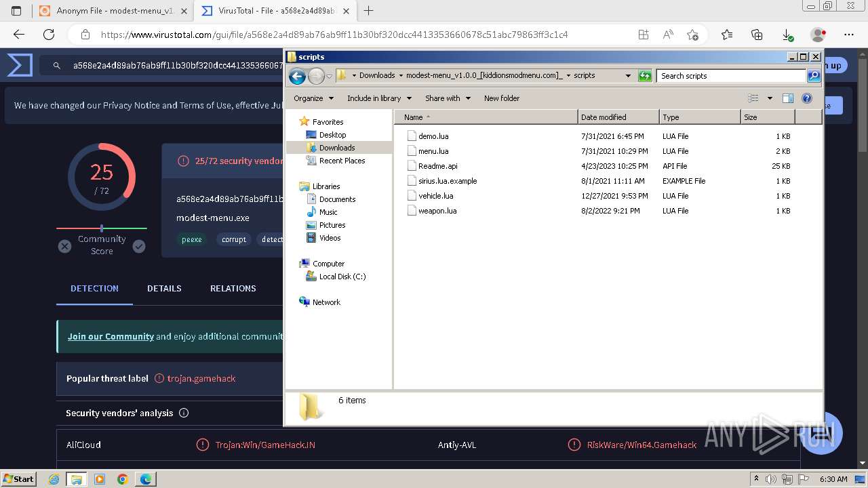Reload the VirusTotal page
868x488 pixels.
pos(49,35)
